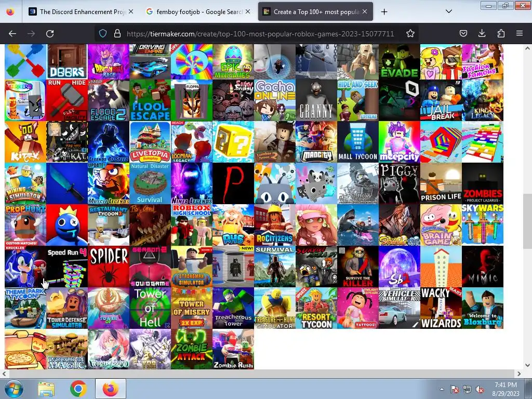Pick the King Legacy thumbnail
This screenshot has width=532, height=399.
(x=483, y=100)
